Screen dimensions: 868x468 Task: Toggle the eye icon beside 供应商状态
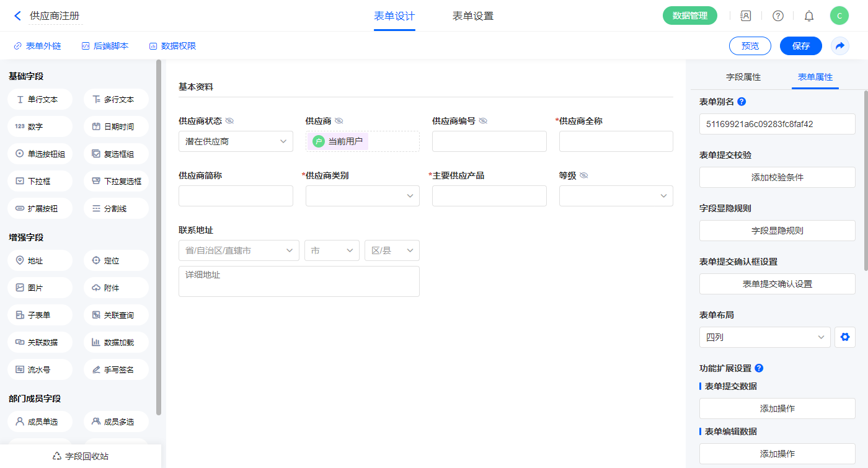point(229,121)
